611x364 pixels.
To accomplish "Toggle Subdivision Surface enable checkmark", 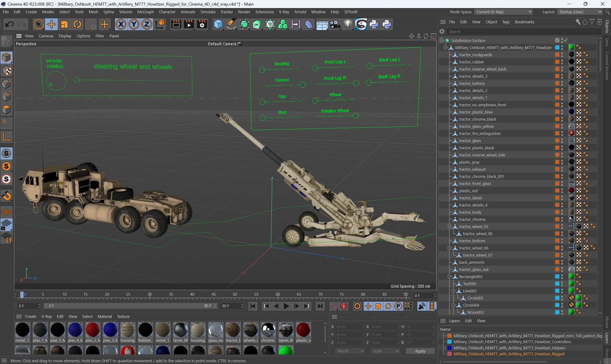I will tap(565, 40).
